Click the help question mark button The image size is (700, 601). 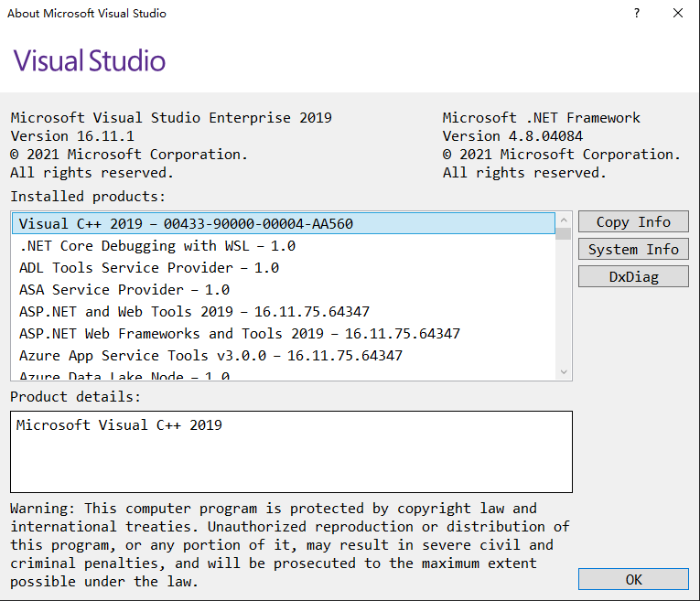[636, 14]
